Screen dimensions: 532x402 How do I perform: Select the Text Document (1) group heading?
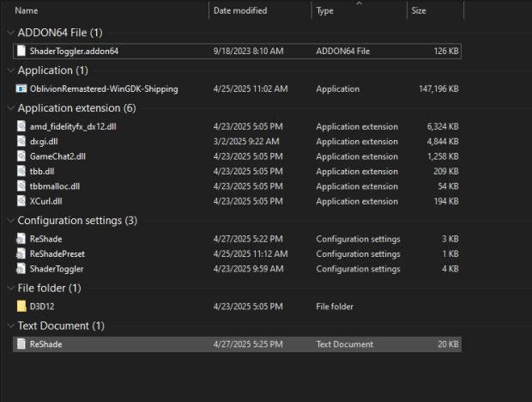click(61, 326)
